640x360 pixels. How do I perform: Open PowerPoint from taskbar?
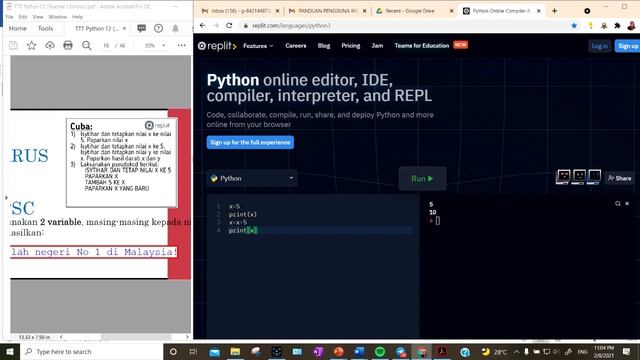tap(338, 351)
